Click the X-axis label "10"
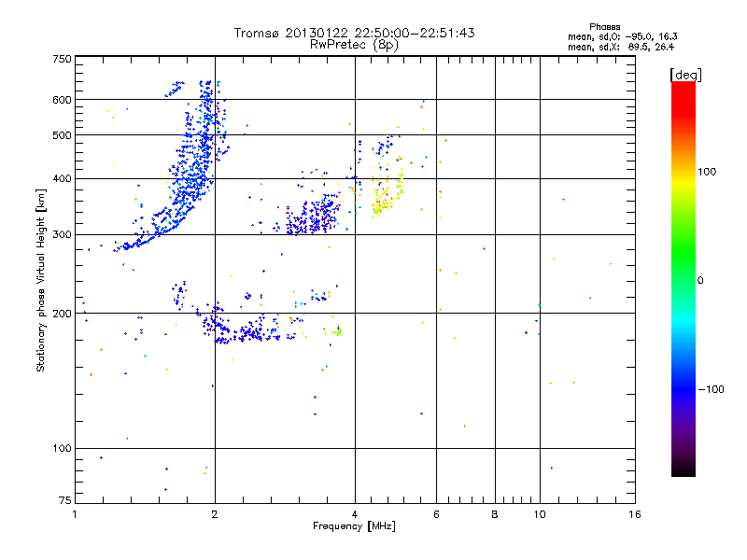Screen dimensions: 747x560 (540, 514)
